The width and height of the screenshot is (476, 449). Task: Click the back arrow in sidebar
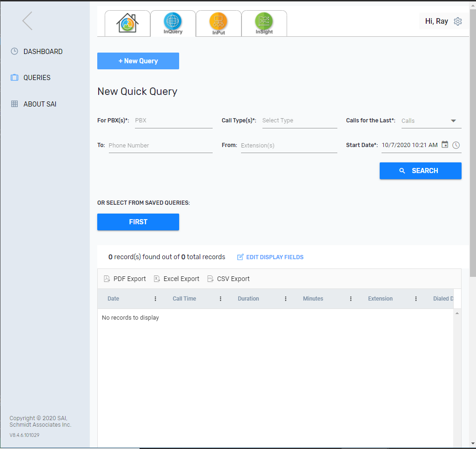(27, 21)
